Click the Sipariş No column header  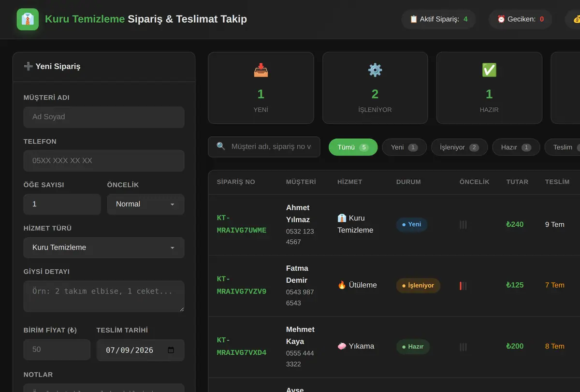tap(236, 182)
